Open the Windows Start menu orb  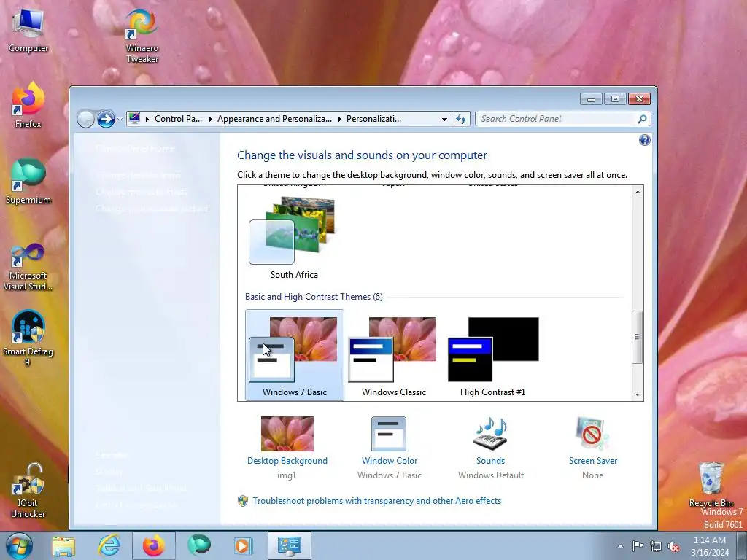tap(20, 545)
